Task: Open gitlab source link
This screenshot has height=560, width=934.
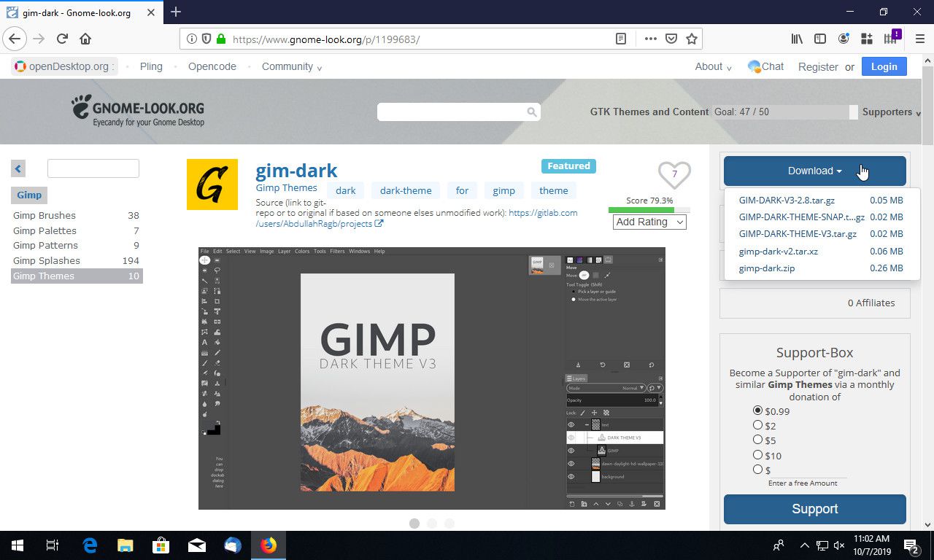Action: pos(417,218)
